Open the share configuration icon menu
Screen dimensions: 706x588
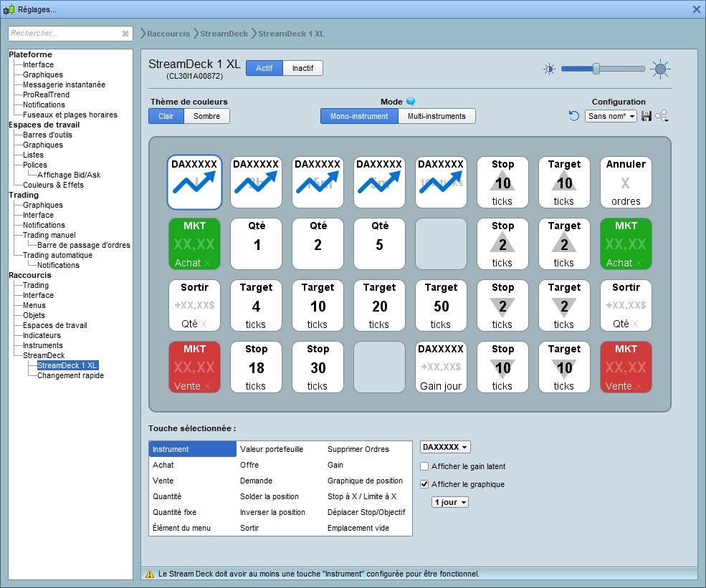(x=662, y=116)
